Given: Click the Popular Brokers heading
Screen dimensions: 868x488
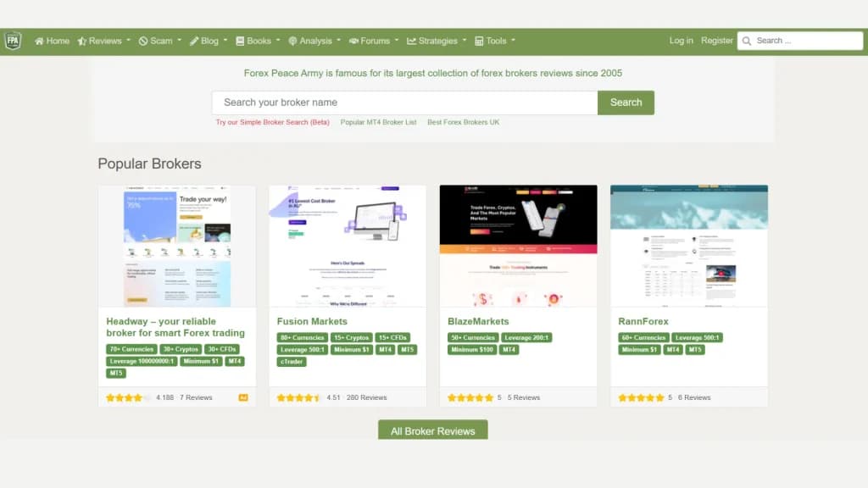Looking at the screenshot, I should [x=149, y=164].
